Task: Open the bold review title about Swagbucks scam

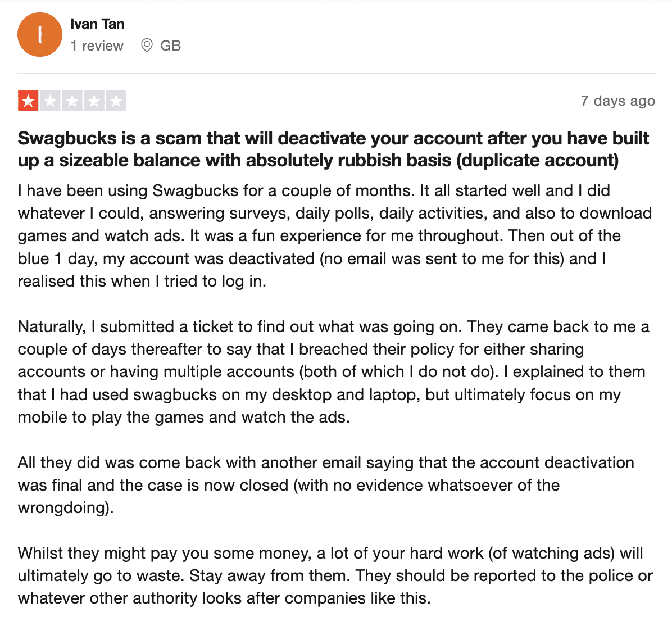Action: [x=333, y=149]
